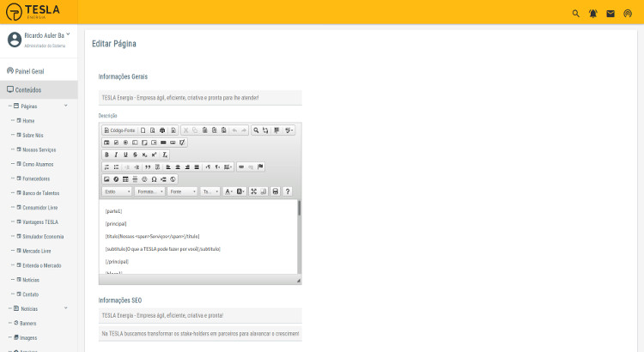Click the Insert Table icon
Screen dimensions: 644x352
click(125, 179)
